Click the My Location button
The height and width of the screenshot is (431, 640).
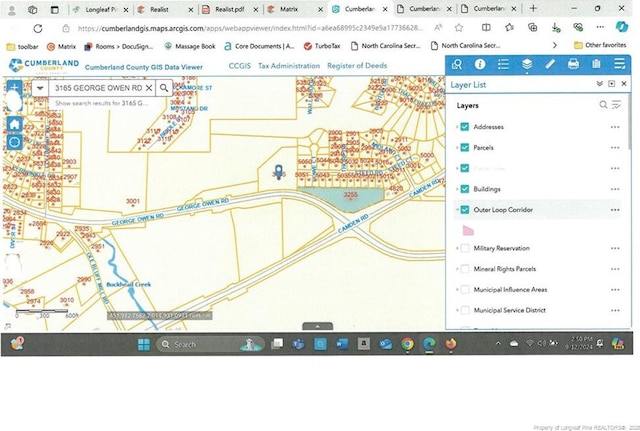(15, 142)
